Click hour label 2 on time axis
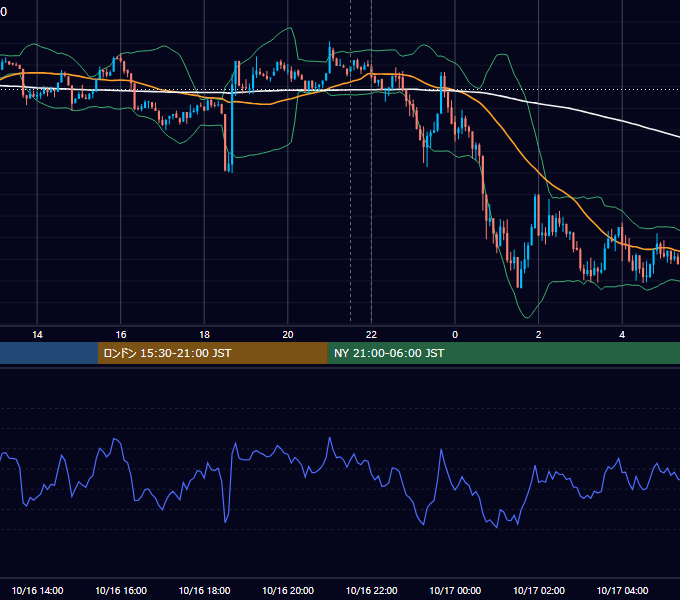The width and height of the screenshot is (680, 600). coord(539,335)
